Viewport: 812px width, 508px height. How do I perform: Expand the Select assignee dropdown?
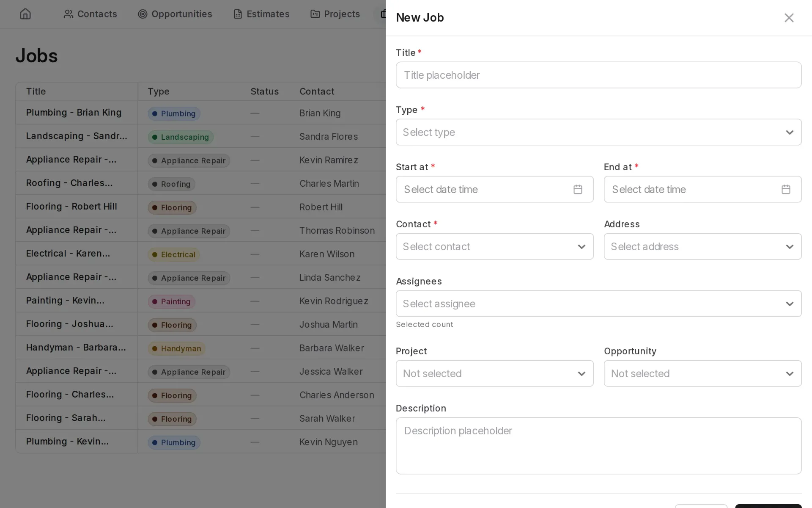click(598, 304)
